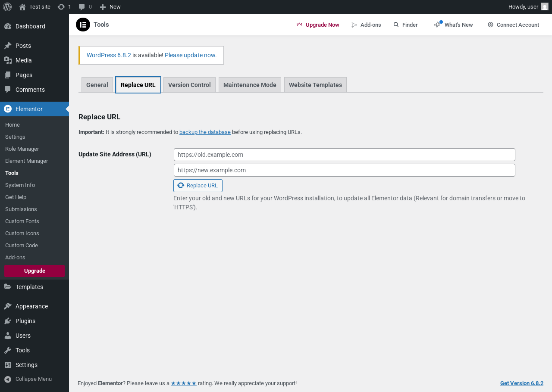Click the Elementor logo in Tools header
Image resolution: width=552 pixels, height=392 pixels.
point(83,25)
